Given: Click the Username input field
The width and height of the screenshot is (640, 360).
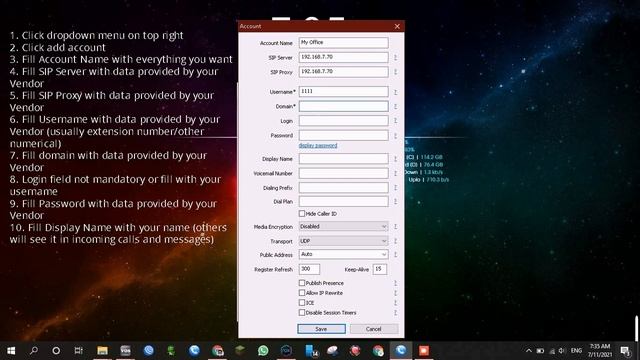Looking at the screenshot, I should 343,91.
